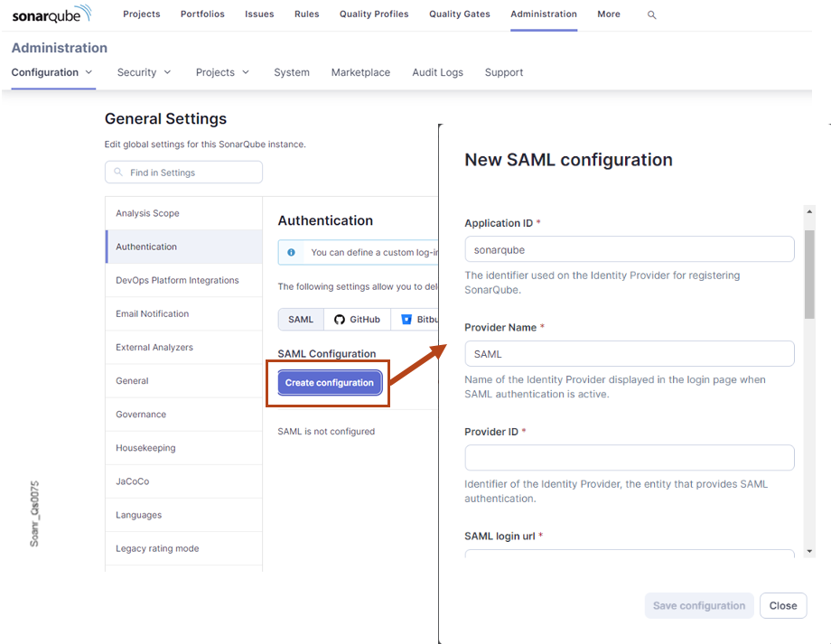Open the Administration menu

tap(543, 14)
